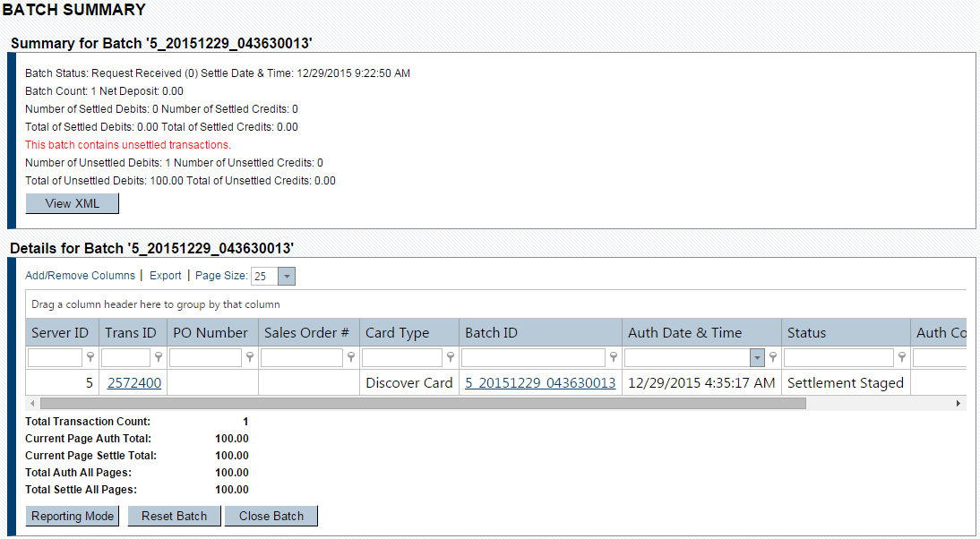Sort by the Status column header

(806, 333)
